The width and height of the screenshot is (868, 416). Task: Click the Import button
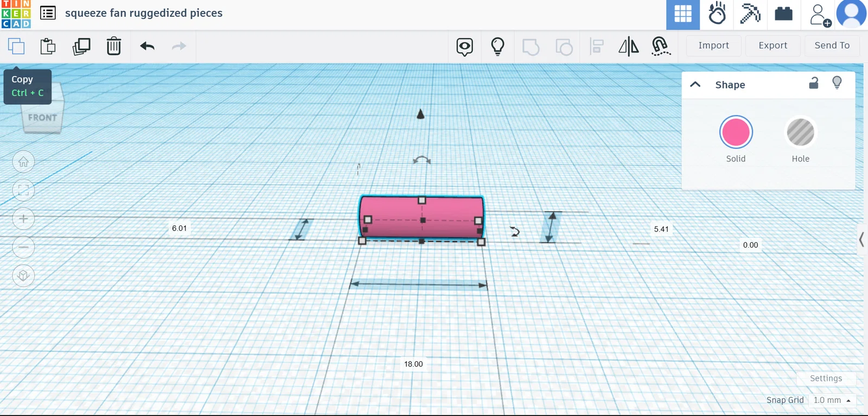(713, 46)
